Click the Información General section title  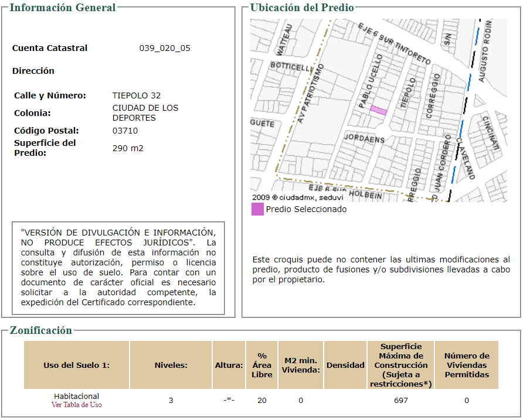pos(63,8)
